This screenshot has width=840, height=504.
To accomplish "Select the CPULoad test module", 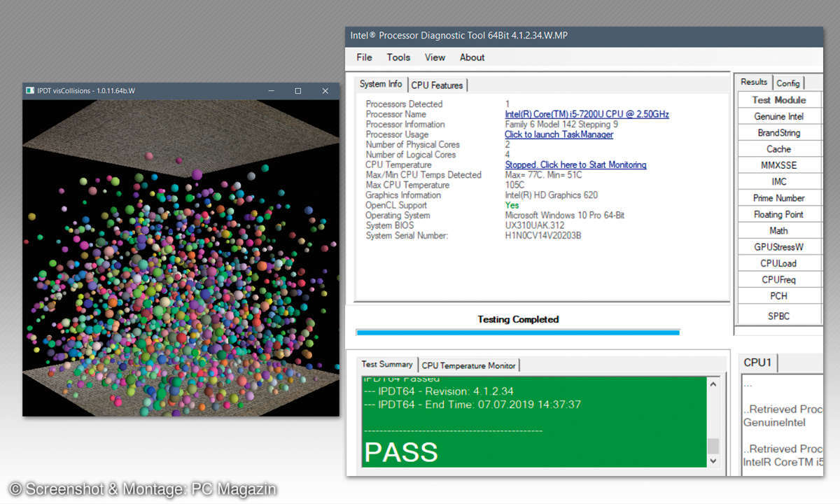I will [778, 263].
